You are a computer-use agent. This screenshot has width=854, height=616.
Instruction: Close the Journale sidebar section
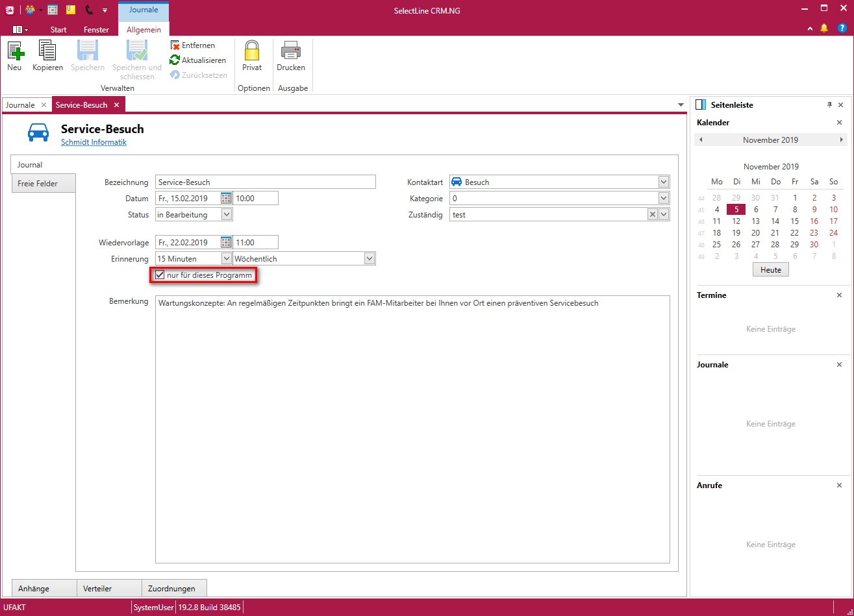tap(839, 365)
